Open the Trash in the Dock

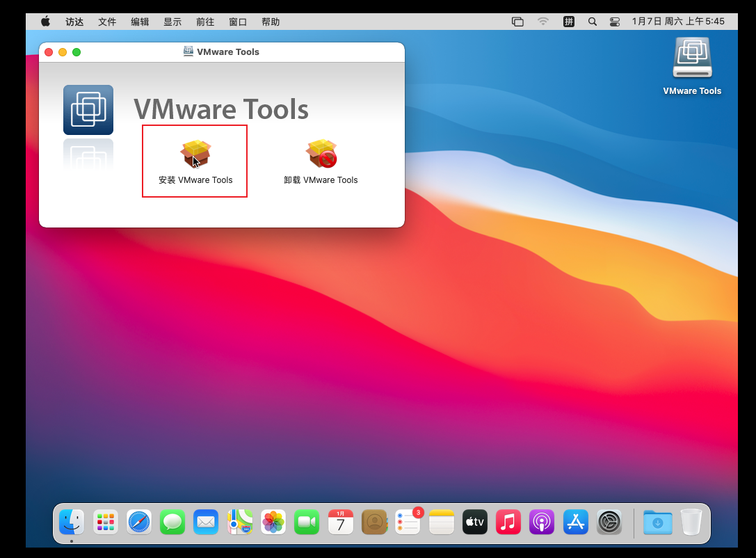(691, 522)
